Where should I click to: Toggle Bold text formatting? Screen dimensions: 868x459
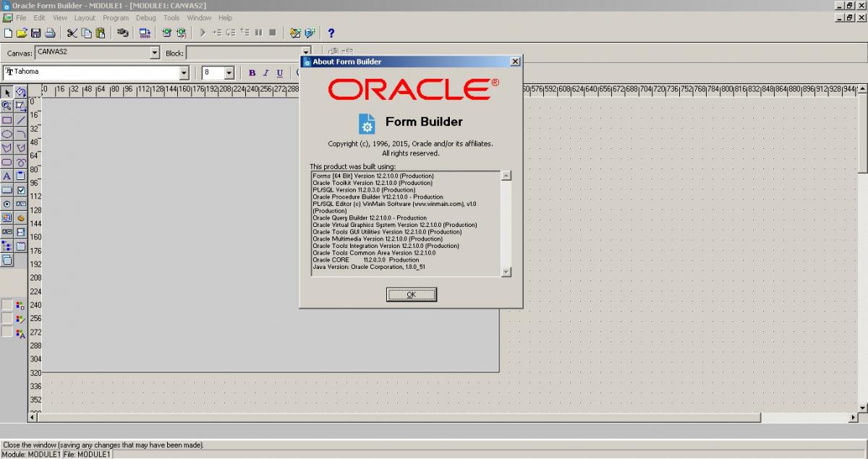(252, 73)
